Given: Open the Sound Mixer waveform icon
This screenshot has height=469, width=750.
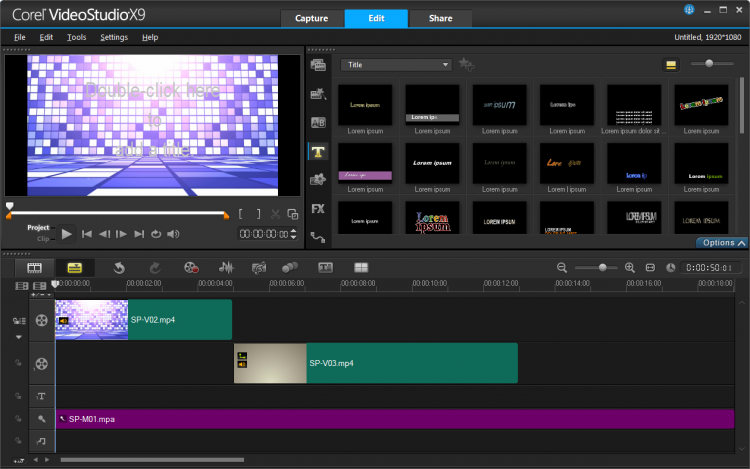Looking at the screenshot, I should point(226,268).
